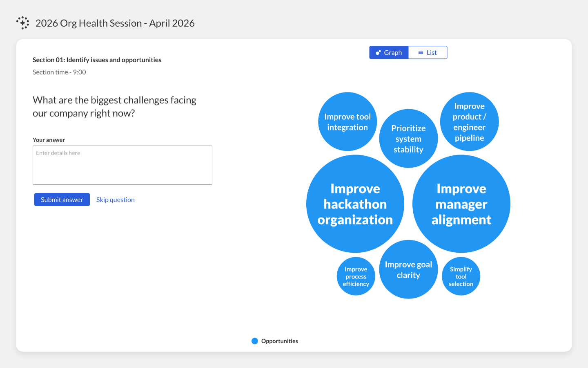This screenshot has height=368, width=588.
Task: Click the blue Opportunities legend swatch
Action: [x=255, y=341]
